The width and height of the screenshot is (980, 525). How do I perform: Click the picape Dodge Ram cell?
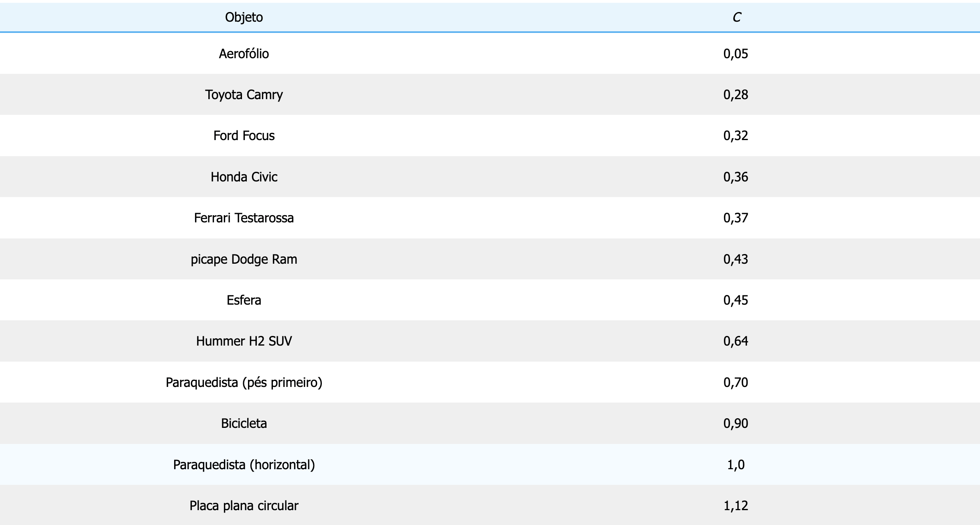(244, 259)
